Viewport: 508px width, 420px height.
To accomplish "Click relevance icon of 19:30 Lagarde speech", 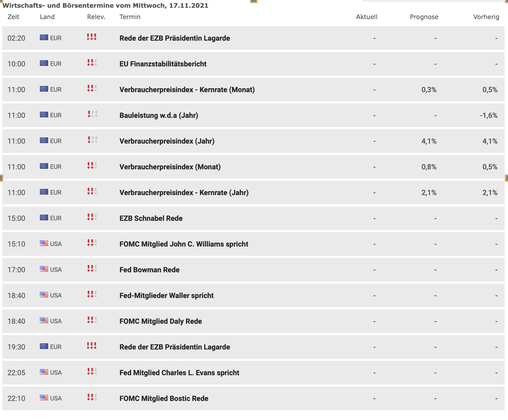I will [x=92, y=346].
